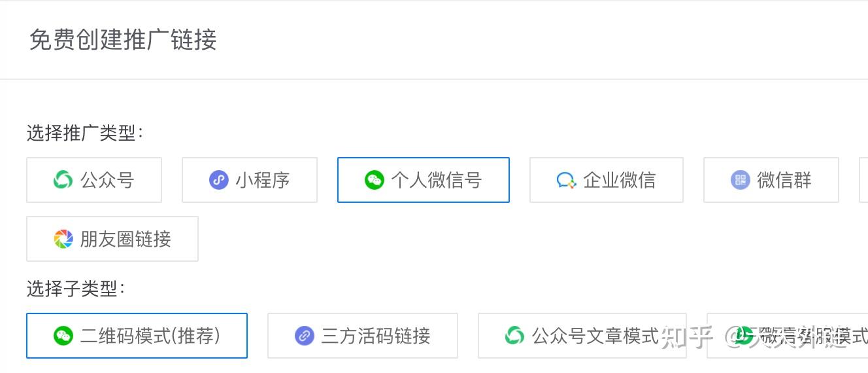Pick 企业微信 as the promotion type
This screenshot has width=868, height=373.
coord(607,180)
